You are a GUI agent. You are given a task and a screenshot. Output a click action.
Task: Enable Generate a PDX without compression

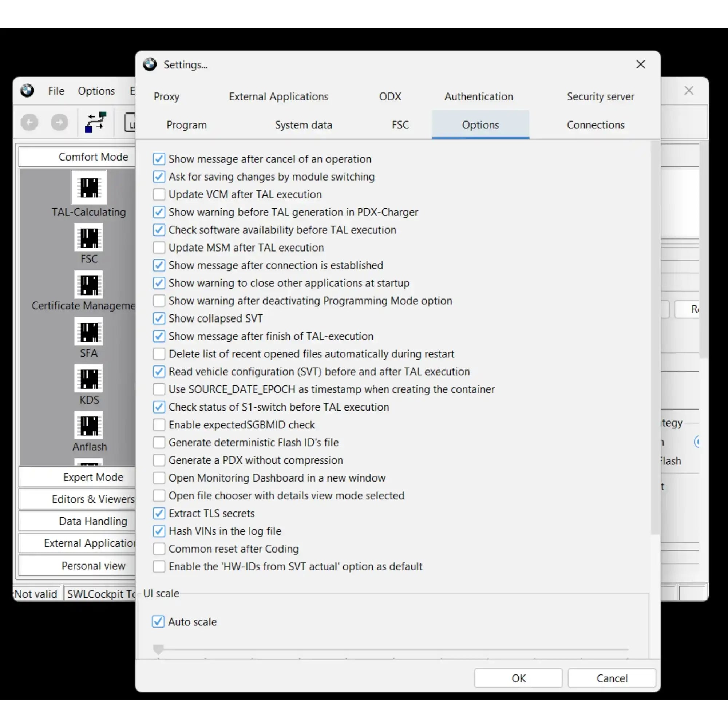pyautogui.click(x=159, y=460)
